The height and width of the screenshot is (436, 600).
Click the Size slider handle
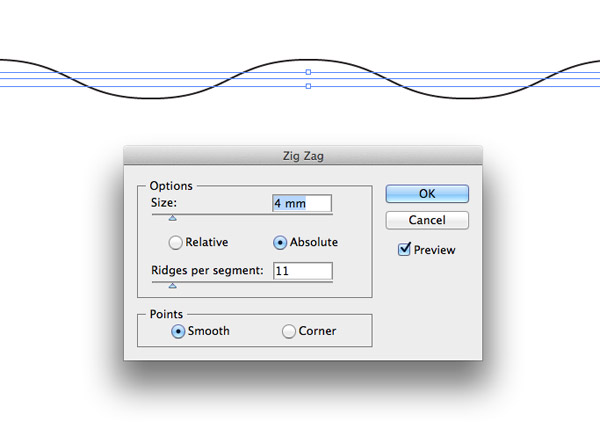(x=172, y=217)
